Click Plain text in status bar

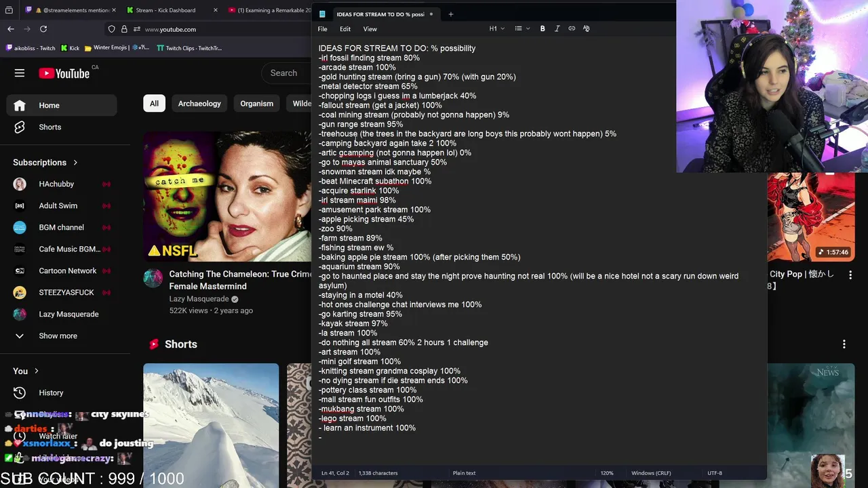[x=464, y=473]
